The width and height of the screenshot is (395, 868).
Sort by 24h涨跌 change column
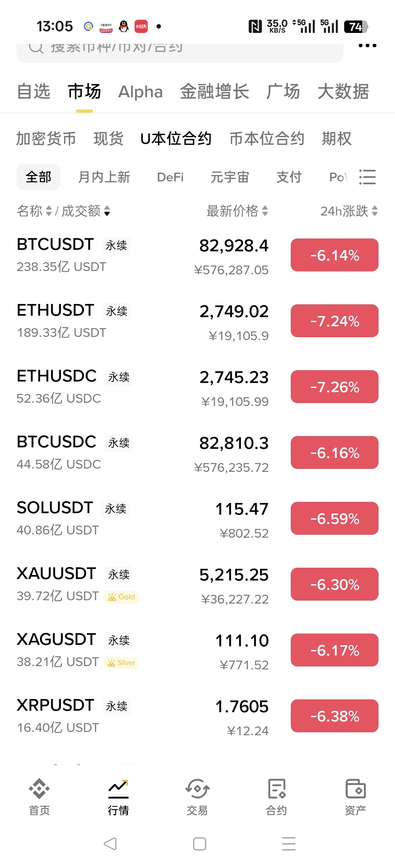(375, 211)
